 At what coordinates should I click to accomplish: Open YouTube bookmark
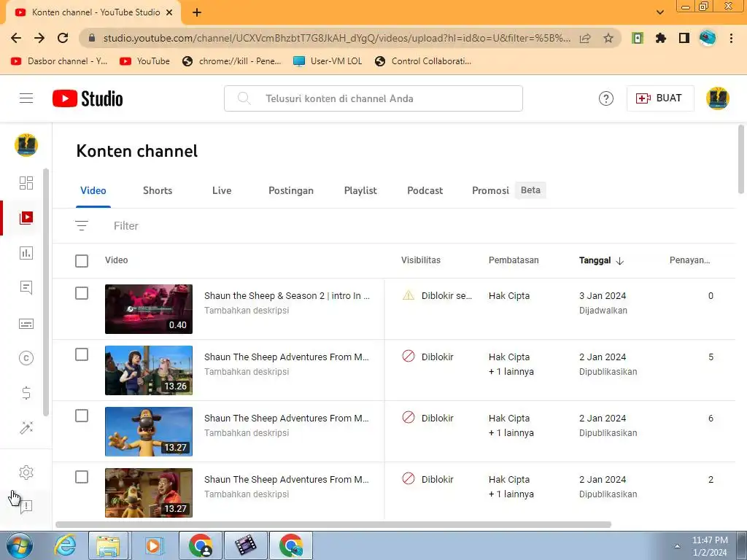[x=145, y=61]
